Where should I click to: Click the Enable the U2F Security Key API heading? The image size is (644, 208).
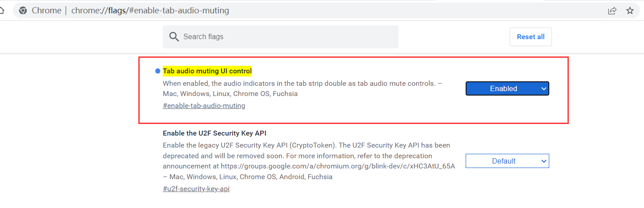click(214, 133)
